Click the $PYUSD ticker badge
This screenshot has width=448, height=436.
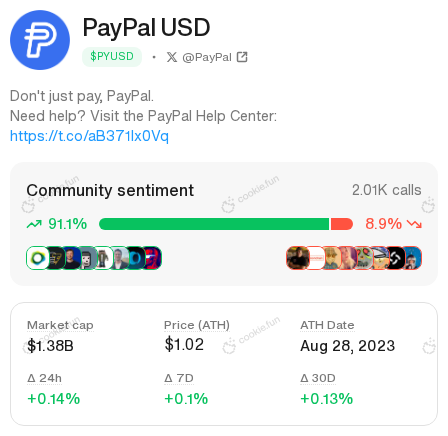point(112,56)
